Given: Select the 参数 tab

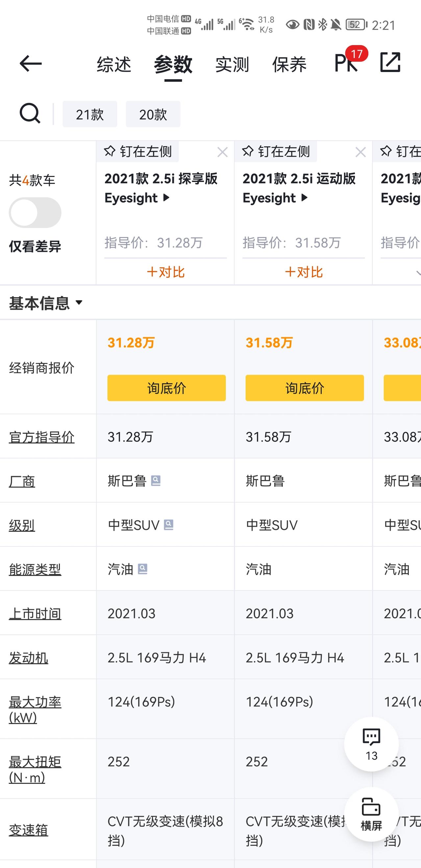Looking at the screenshot, I should [x=173, y=64].
